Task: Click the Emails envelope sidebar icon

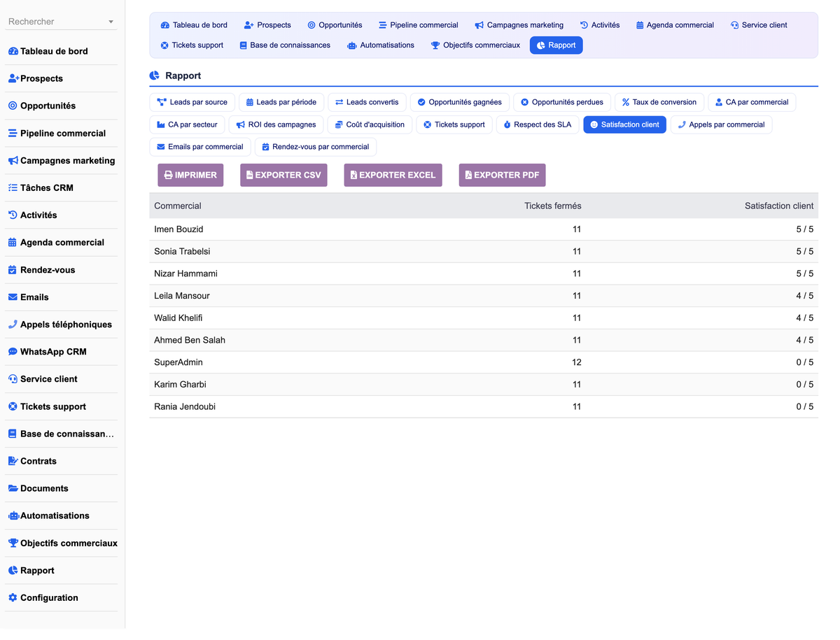Action: tap(13, 297)
